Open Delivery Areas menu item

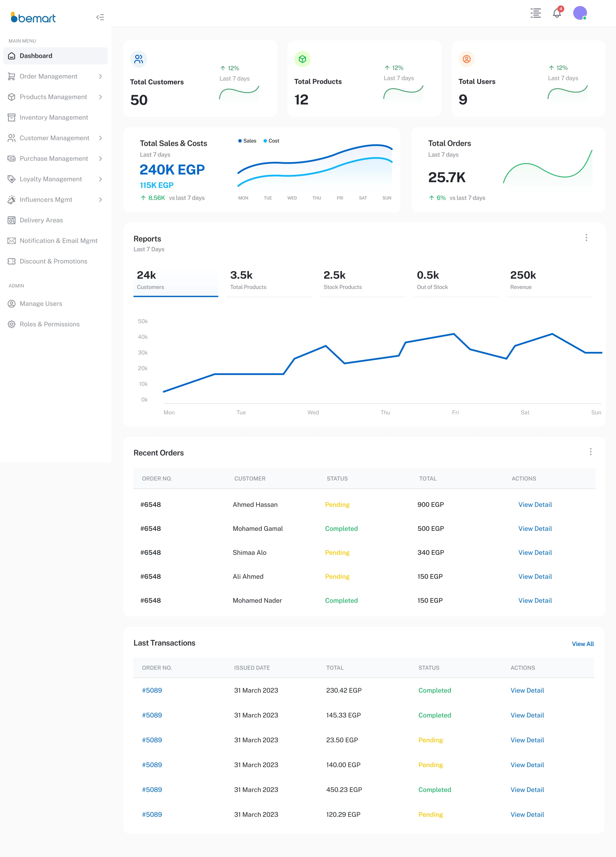point(55,220)
